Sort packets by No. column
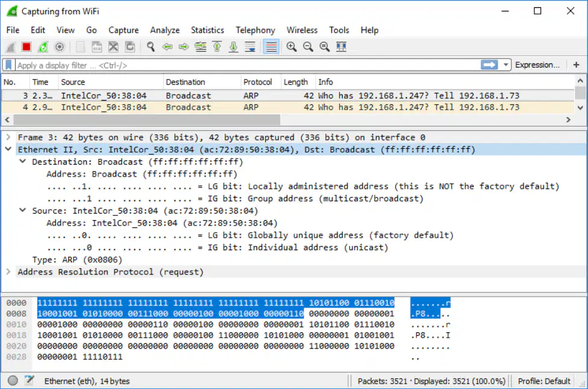Viewport: 588px width, 389px height. coord(16,82)
